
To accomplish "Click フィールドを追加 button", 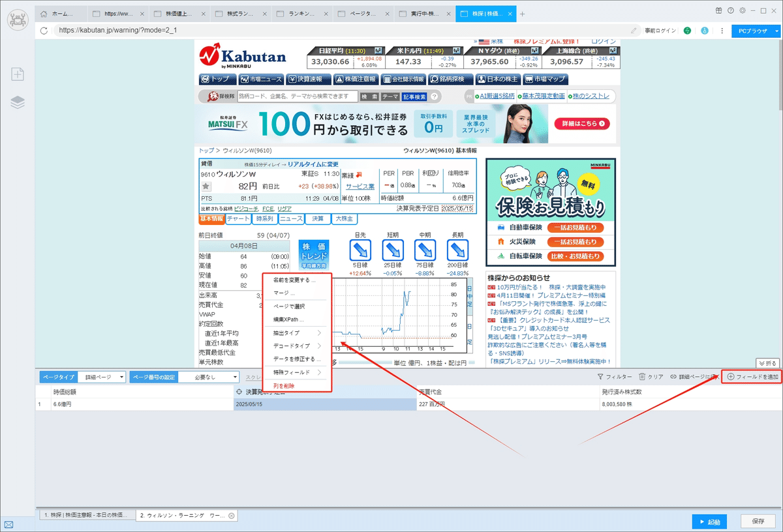I will (751, 377).
